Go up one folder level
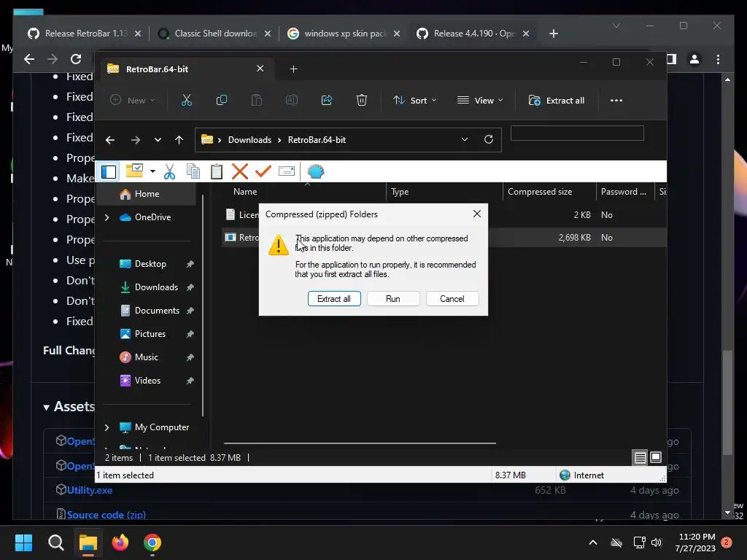This screenshot has width=747, height=560. 179,140
